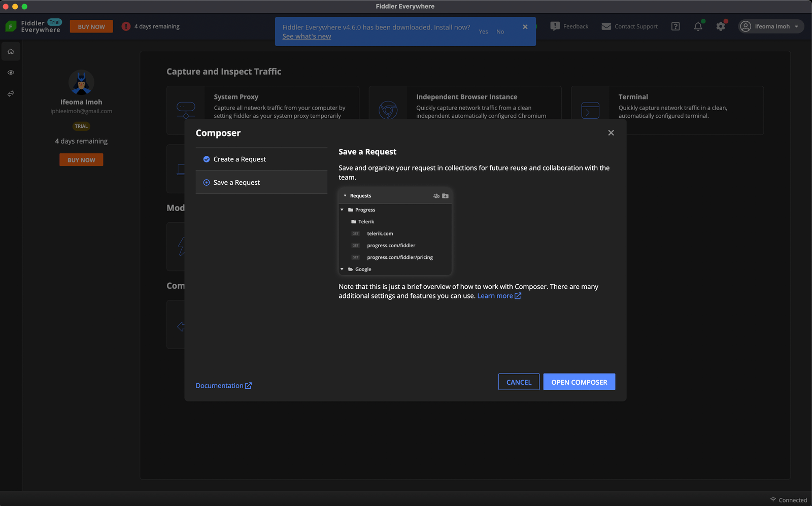Click the CANCEL button

coord(519,382)
